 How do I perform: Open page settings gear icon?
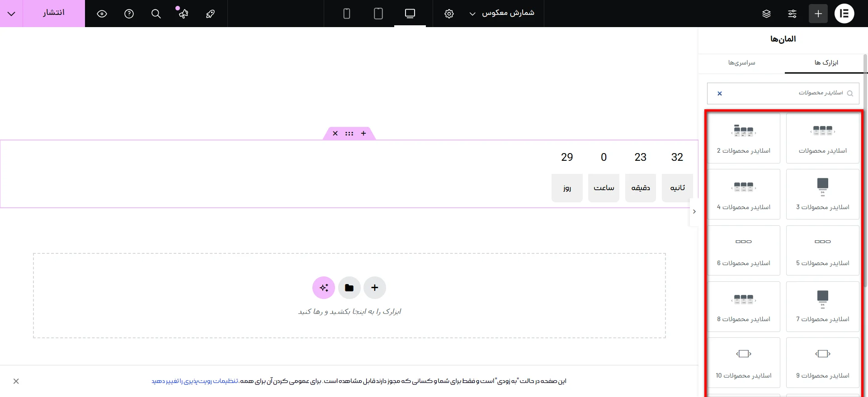coord(449,14)
